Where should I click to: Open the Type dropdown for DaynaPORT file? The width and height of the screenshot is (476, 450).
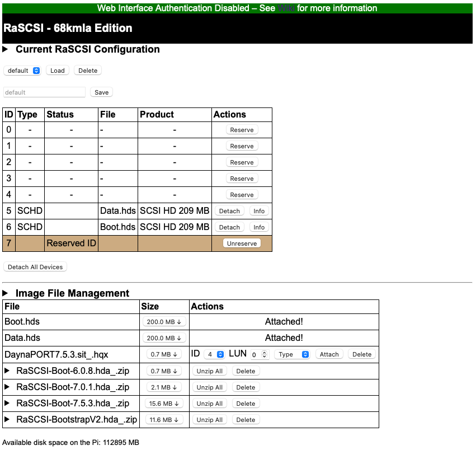coord(293,354)
